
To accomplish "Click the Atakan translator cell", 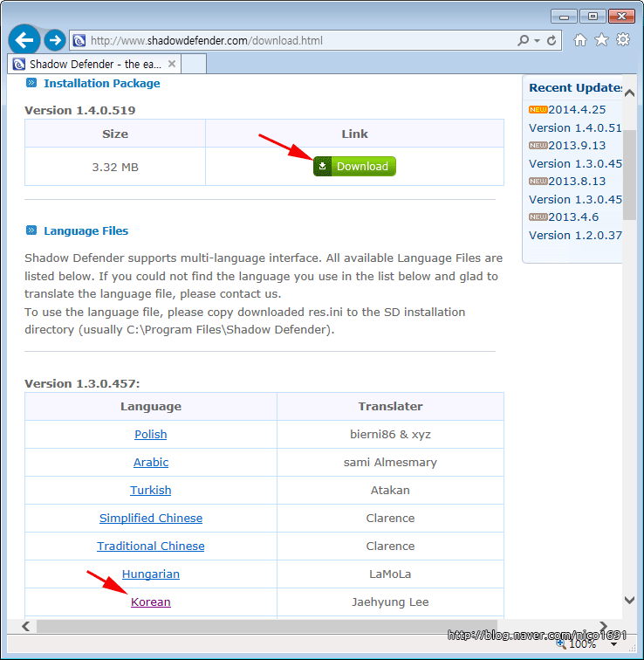I will point(390,491).
